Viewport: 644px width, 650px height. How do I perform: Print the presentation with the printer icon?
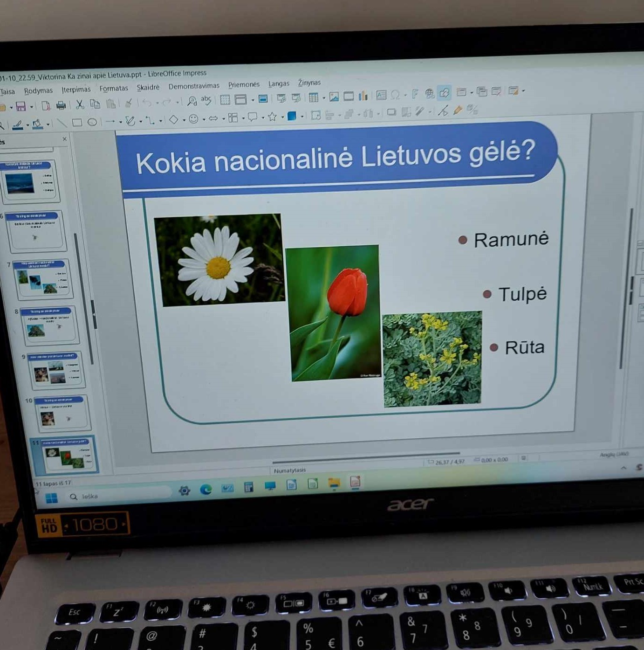pyautogui.click(x=61, y=105)
